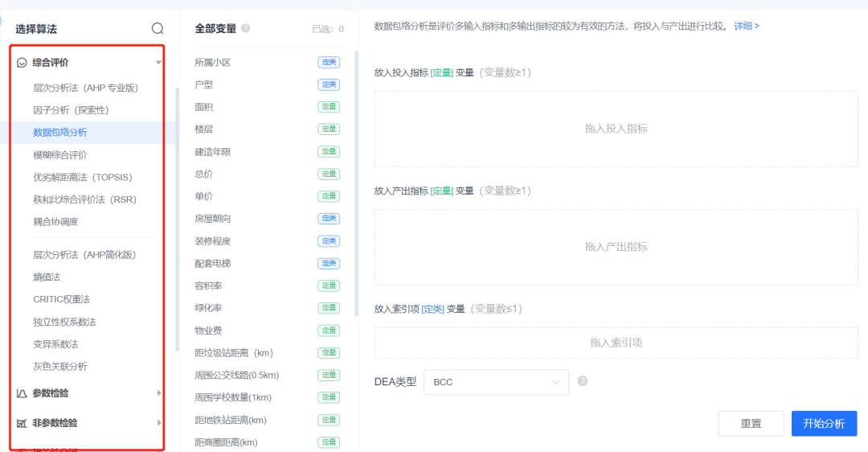868x452 pixels.
Task: Click the 非参数检验 category icon
Action: click(22, 423)
